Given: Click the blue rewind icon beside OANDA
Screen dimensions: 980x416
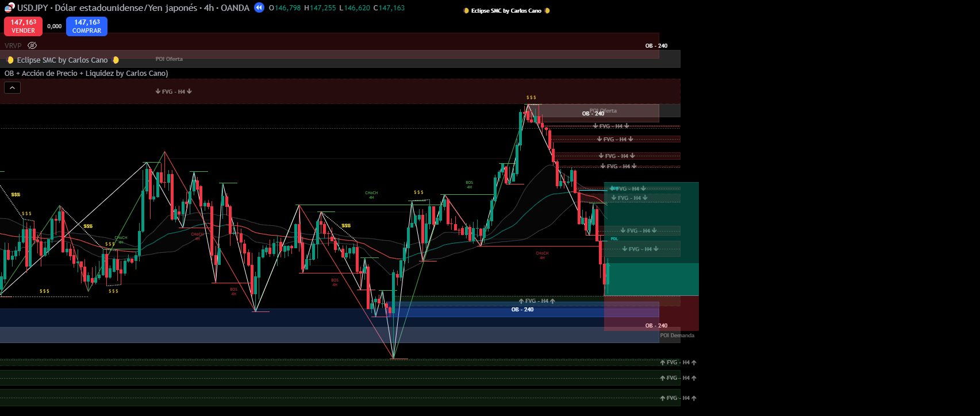Looking at the screenshot, I should 259,7.
